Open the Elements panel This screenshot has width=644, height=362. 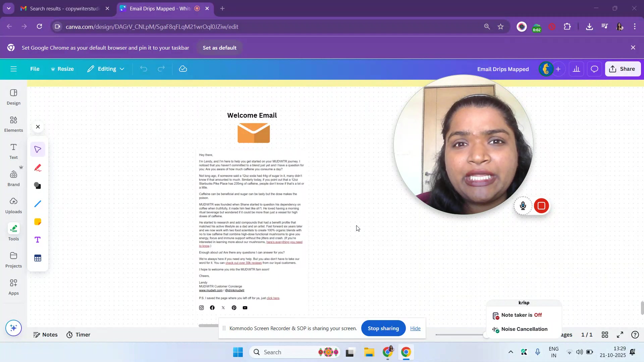[x=13, y=124]
